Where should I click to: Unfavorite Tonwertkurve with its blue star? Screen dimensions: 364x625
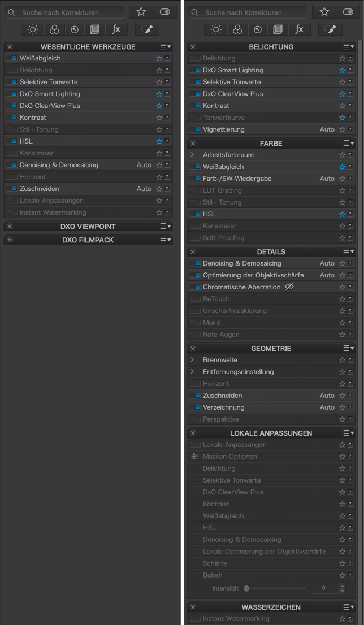pos(342,118)
